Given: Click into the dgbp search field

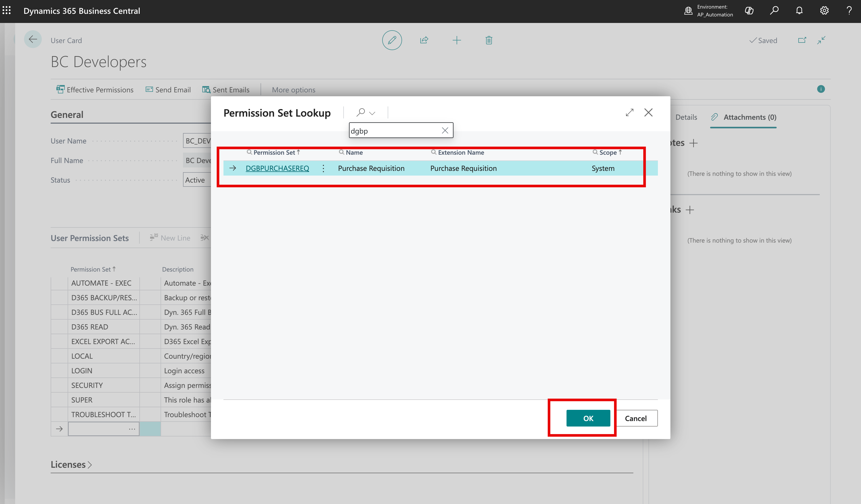Looking at the screenshot, I should 393,131.
